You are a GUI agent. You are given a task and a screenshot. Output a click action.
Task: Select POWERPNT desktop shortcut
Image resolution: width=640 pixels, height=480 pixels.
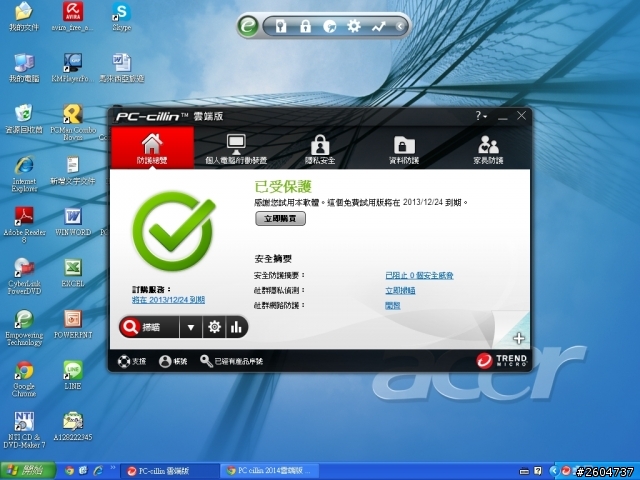pyautogui.click(x=73, y=325)
